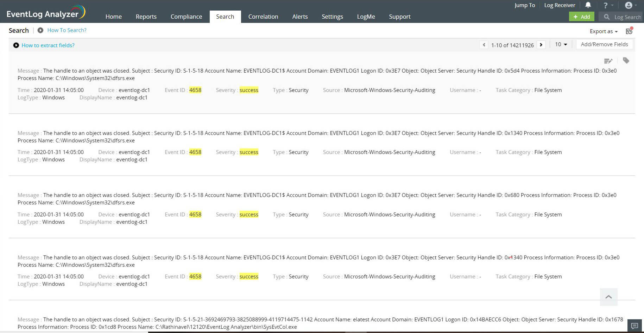Click the 1-10 of 14211926 result count
Viewport: 644px width, 333px height.
click(x=512, y=45)
